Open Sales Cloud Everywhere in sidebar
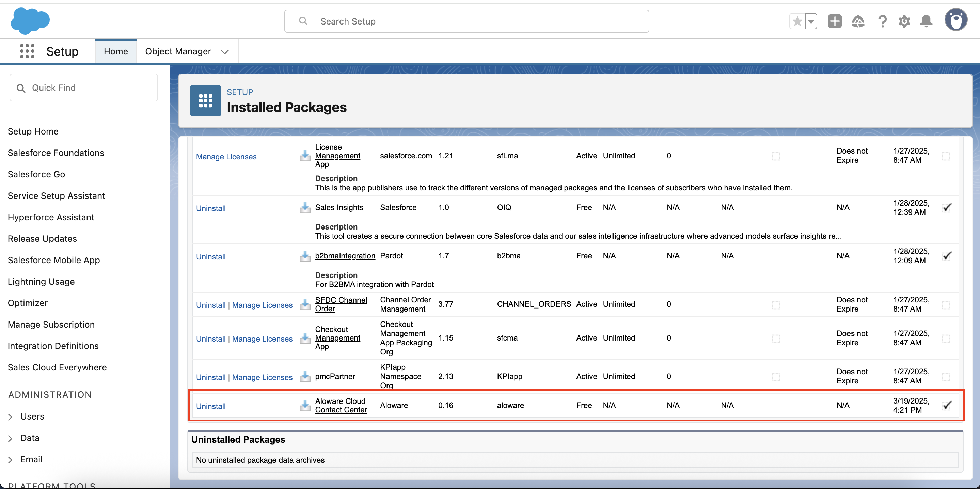This screenshot has width=980, height=489. [x=57, y=367]
